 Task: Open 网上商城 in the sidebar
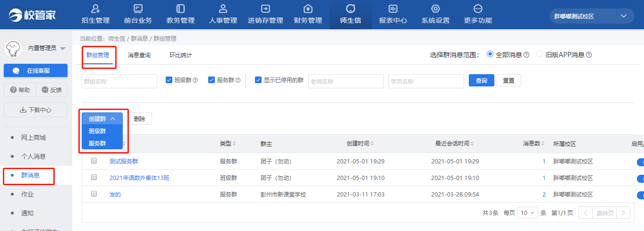pyautogui.click(x=34, y=137)
